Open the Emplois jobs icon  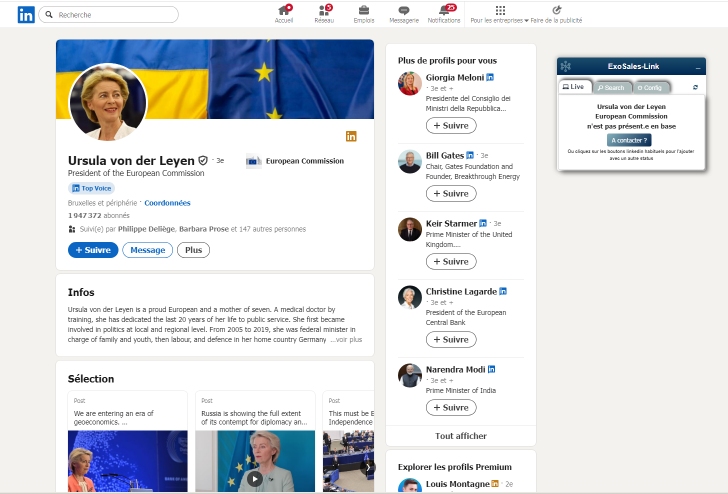point(364,11)
